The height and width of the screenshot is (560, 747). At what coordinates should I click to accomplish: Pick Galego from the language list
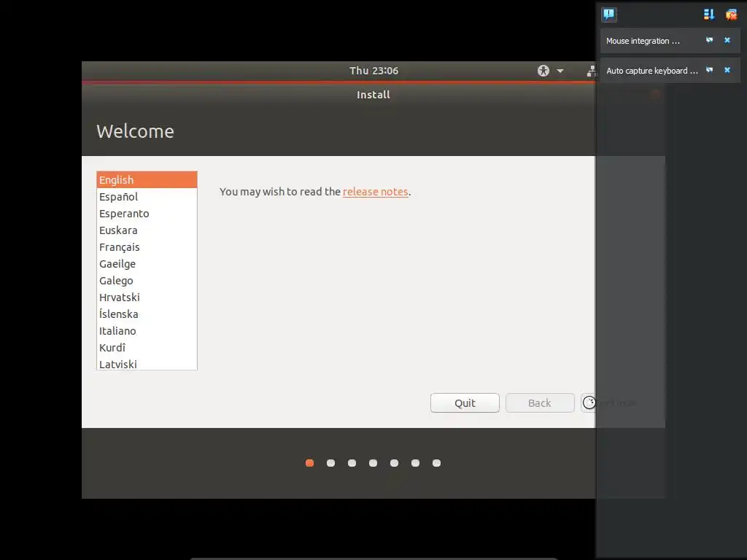pyautogui.click(x=147, y=281)
